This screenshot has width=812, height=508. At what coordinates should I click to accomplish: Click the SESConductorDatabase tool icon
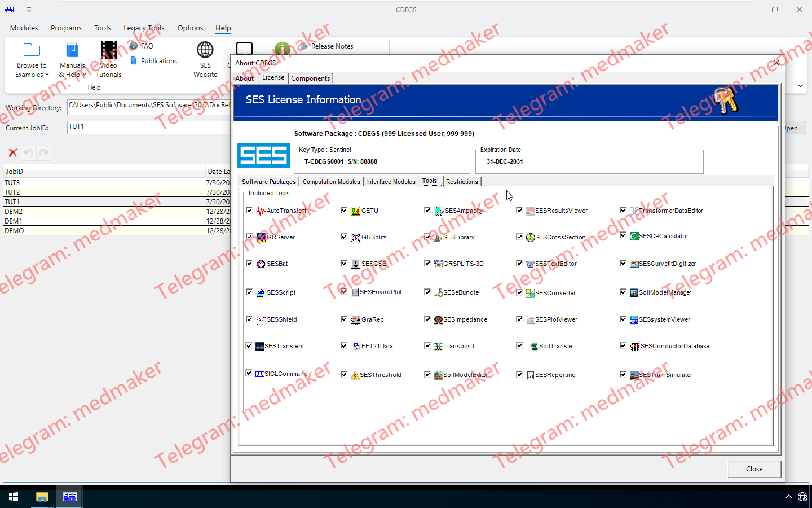point(634,347)
